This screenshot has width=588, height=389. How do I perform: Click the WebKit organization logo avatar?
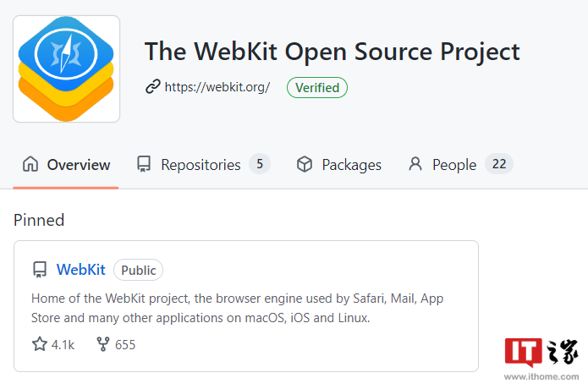[66, 68]
